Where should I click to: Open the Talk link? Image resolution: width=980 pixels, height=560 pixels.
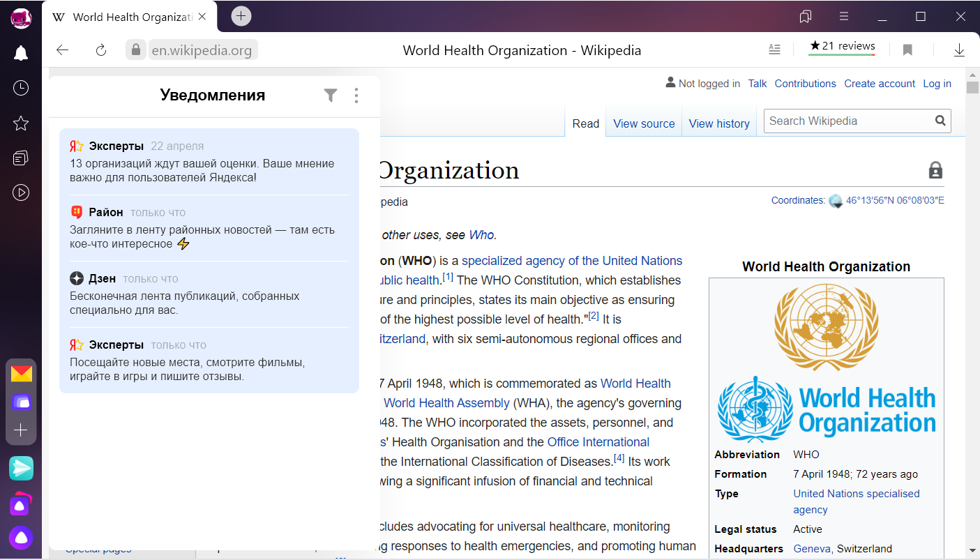point(757,84)
